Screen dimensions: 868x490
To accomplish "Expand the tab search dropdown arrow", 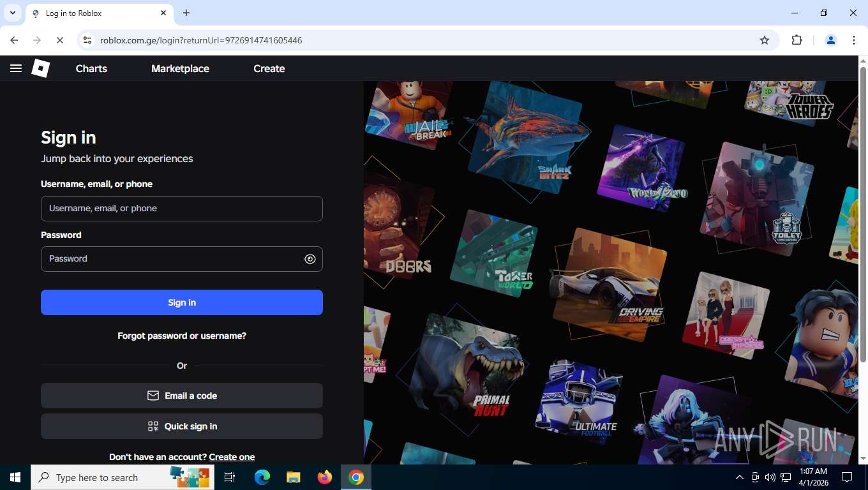I will click(x=13, y=13).
